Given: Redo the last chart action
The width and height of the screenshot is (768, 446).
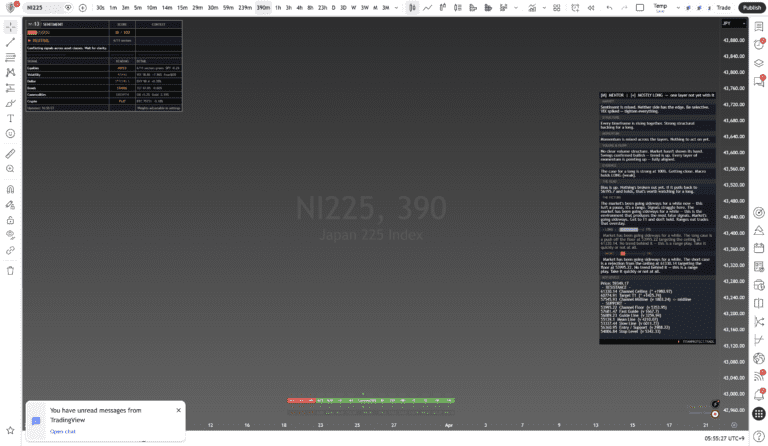Looking at the screenshot, I should pyautogui.click(x=624, y=8).
